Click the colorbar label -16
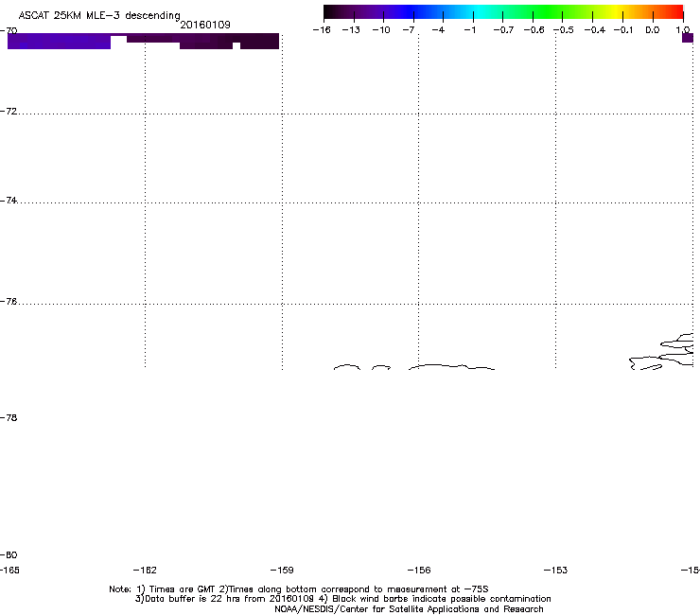This screenshot has width=700, height=615. click(x=322, y=30)
